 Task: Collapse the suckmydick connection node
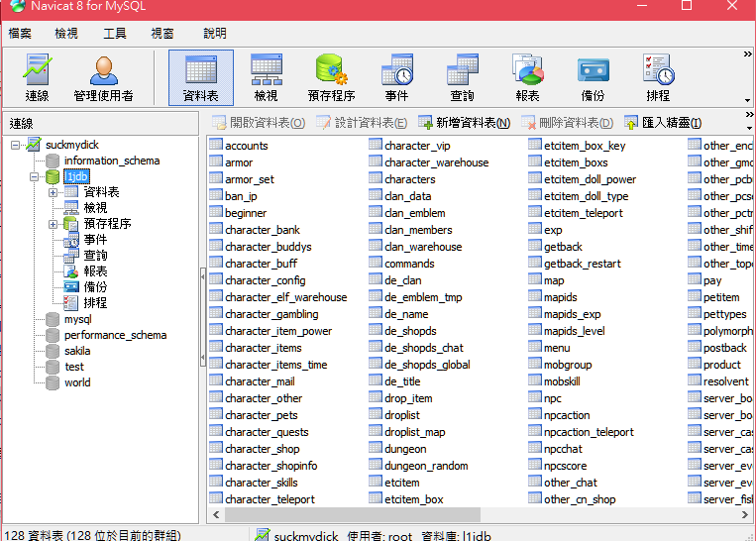tap(16, 145)
